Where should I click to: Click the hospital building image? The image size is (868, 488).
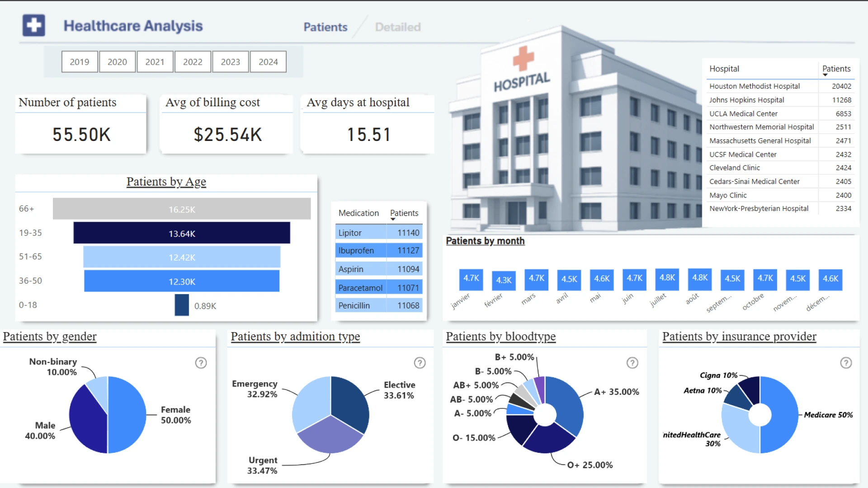tap(574, 136)
